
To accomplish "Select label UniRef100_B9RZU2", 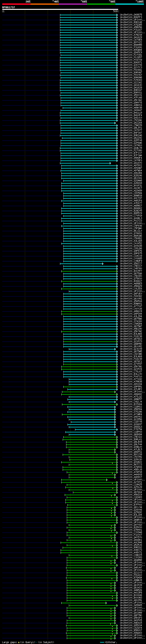I will tap(131, 548).
